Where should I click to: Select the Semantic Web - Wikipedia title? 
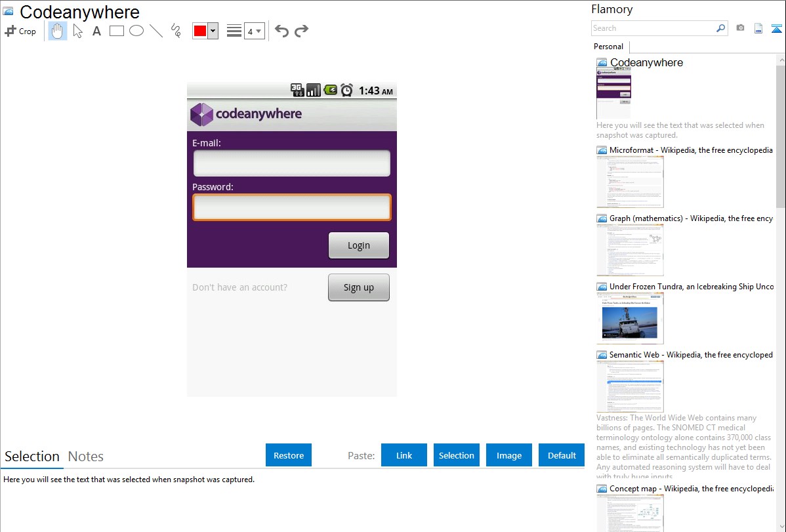(x=691, y=354)
